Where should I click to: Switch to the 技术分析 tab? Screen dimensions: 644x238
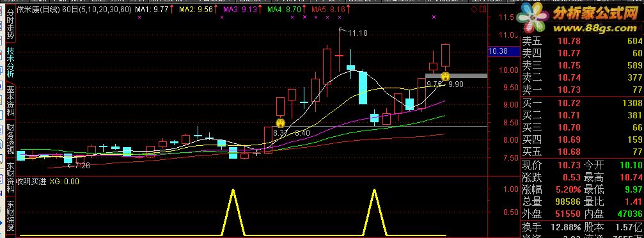pyautogui.click(x=10, y=62)
